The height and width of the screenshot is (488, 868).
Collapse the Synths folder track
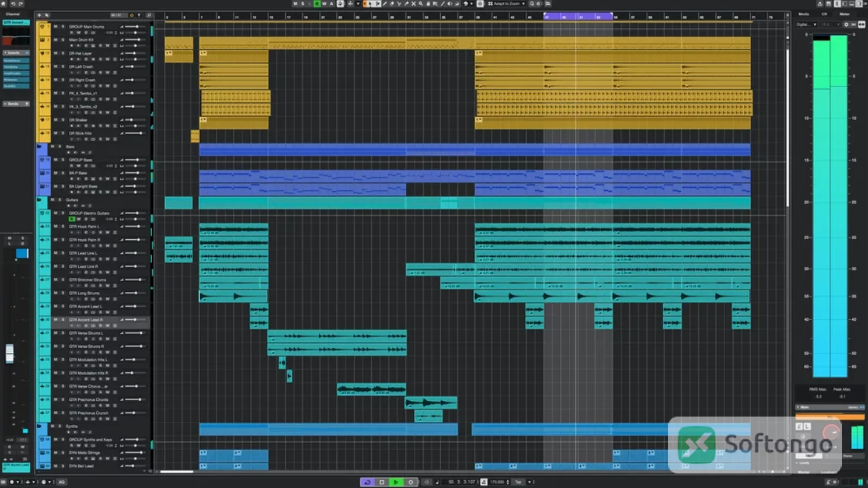[x=39, y=426]
